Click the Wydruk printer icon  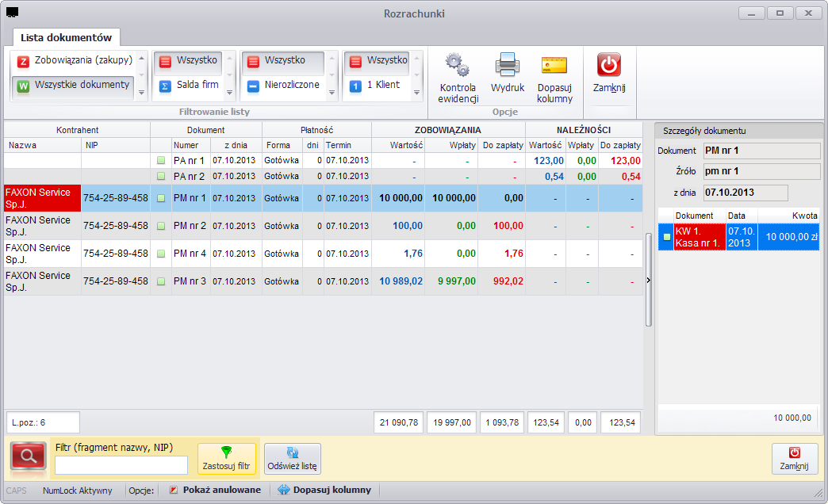(507, 65)
